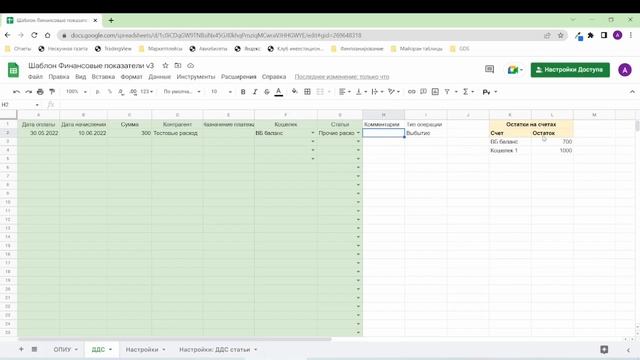This screenshot has width=640, height=360.
Task: Bookmark this page with the star
Action: click(x=560, y=36)
